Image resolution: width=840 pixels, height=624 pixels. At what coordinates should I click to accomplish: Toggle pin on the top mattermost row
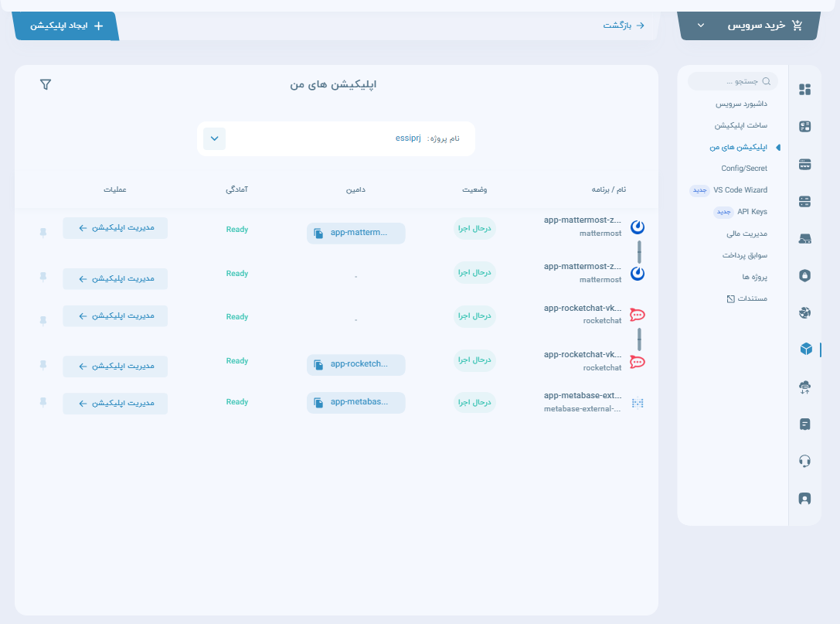[43, 230]
